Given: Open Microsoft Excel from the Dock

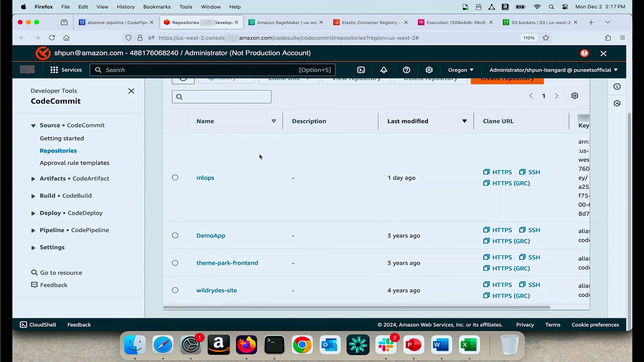Looking at the screenshot, I should [x=469, y=345].
